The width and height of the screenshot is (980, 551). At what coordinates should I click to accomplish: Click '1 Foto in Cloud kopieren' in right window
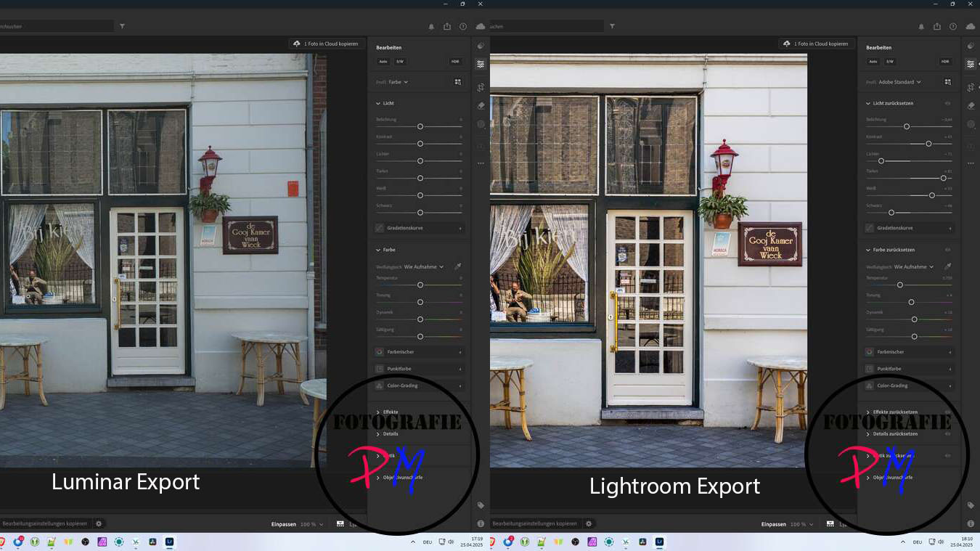pos(817,44)
